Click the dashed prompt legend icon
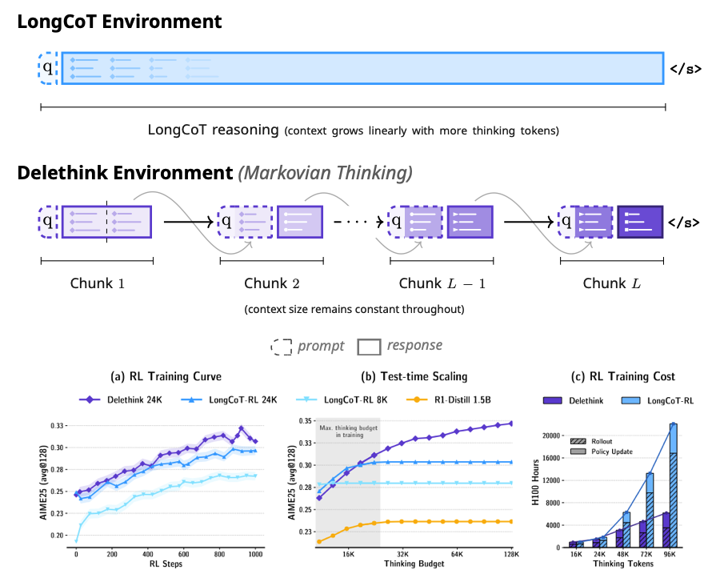This screenshot has width=728, height=582. 281,347
